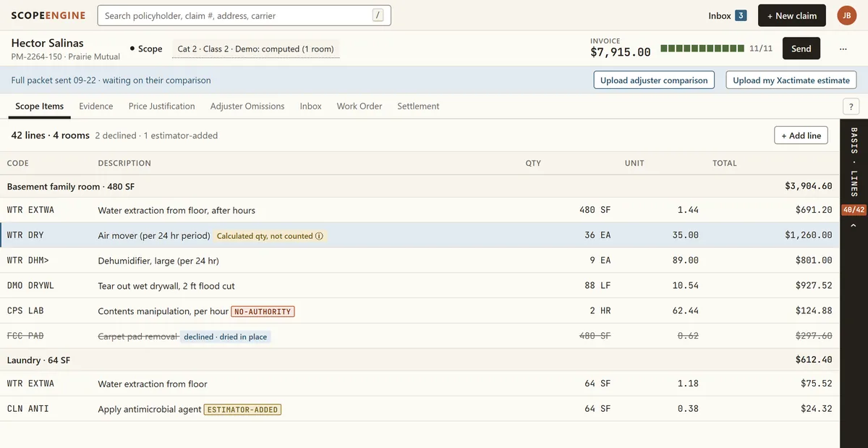Click the 1 estimator-added filter text
Image resolution: width=868 pixels, height=448 pixels.
[180, 135]
